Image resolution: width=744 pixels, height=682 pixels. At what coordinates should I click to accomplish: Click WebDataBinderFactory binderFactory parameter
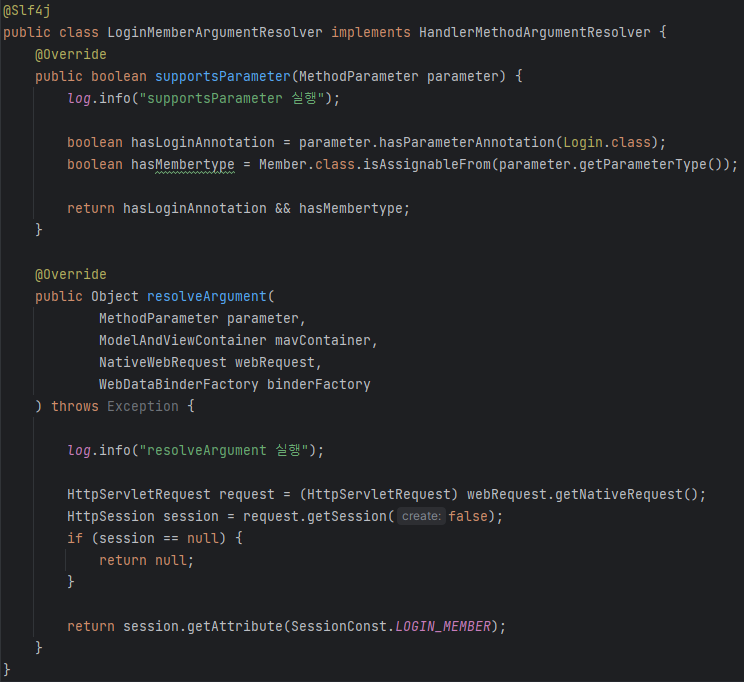(235, 384)
